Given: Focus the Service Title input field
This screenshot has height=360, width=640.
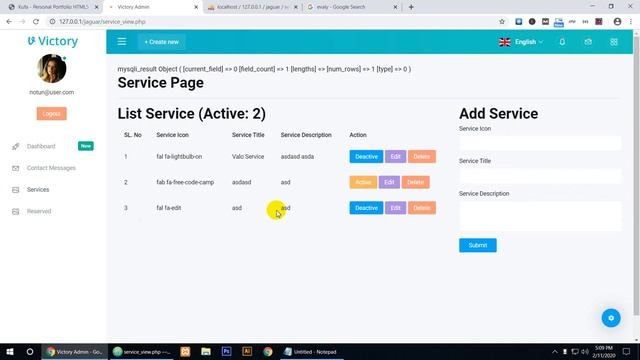Looking at the screenshot, I should (540, 176).
